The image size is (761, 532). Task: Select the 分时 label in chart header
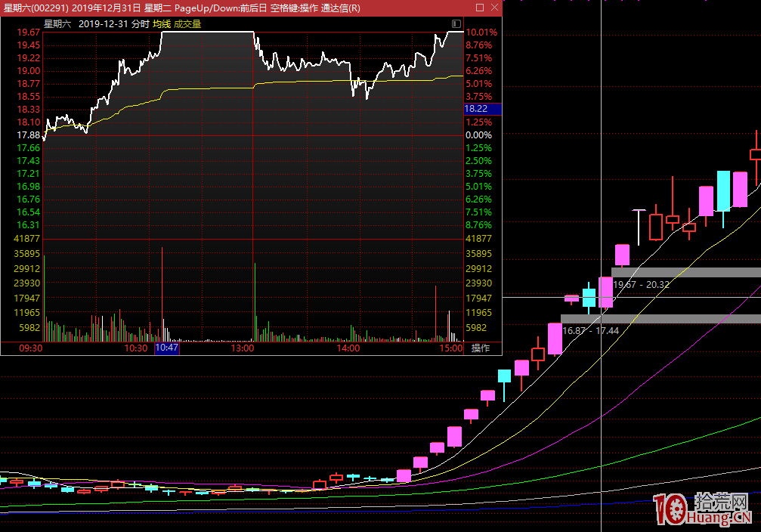[140, 24]
